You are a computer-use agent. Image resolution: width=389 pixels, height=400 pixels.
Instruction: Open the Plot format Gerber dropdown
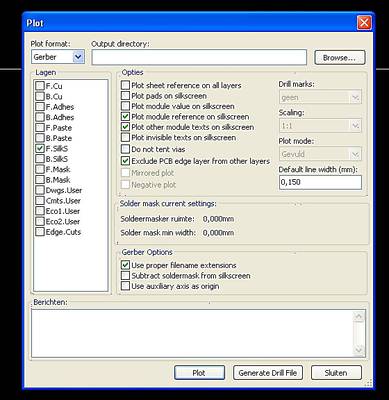coord(58,57)
